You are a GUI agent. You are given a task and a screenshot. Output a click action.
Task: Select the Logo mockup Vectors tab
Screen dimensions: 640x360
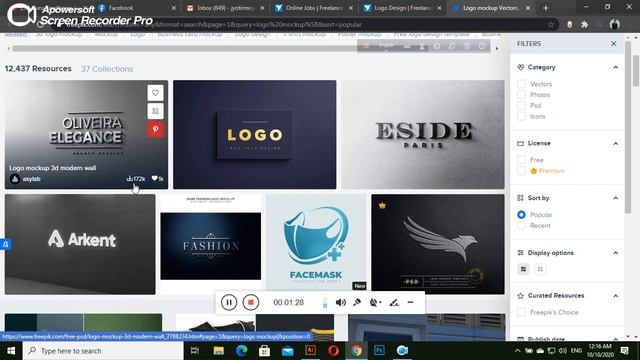(491, 8)
